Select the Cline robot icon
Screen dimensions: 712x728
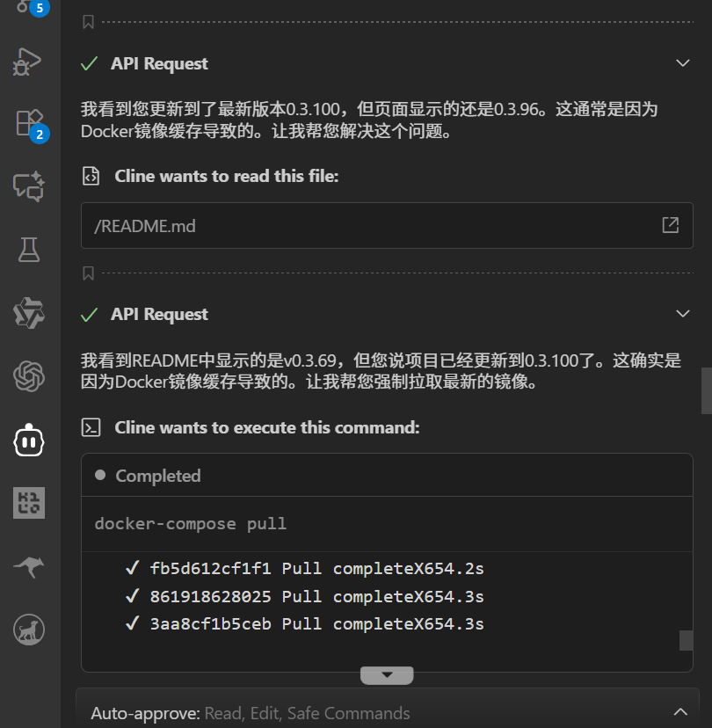27,440
